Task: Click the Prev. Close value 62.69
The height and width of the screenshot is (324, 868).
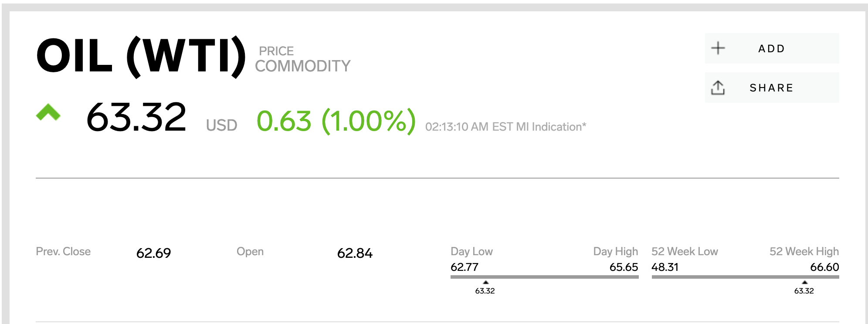Action: click(153, 253)
